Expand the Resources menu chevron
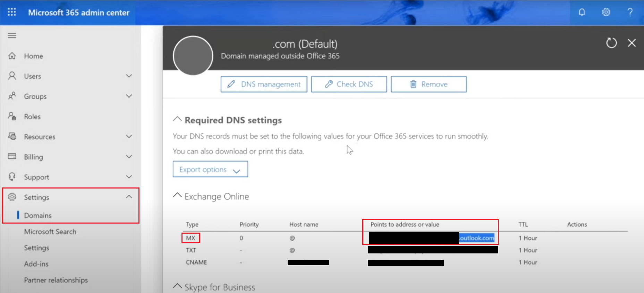 [129, 136]
